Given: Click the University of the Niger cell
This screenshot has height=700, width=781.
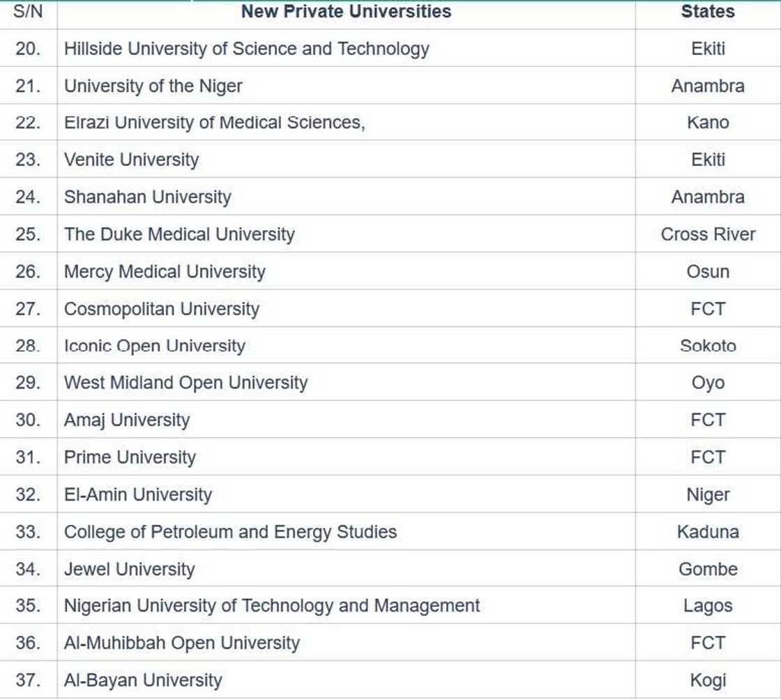Looking at the screenshot, I should click(153, 86).
